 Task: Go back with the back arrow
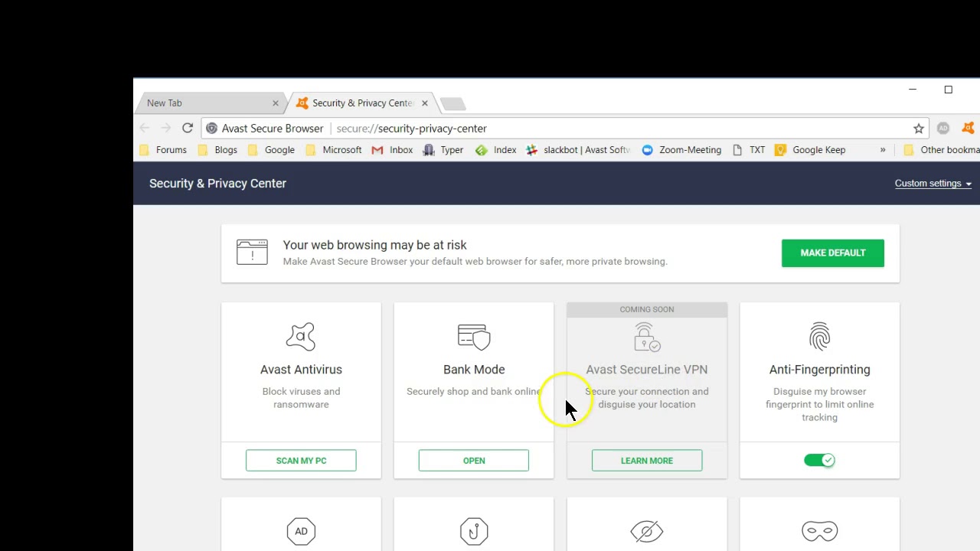[x=145, y=128]
